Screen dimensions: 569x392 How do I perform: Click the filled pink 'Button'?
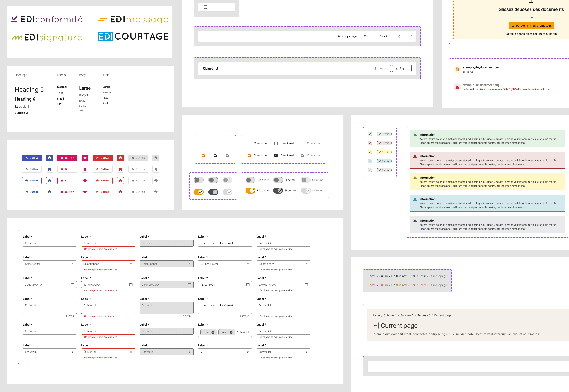tap(67, 158)
